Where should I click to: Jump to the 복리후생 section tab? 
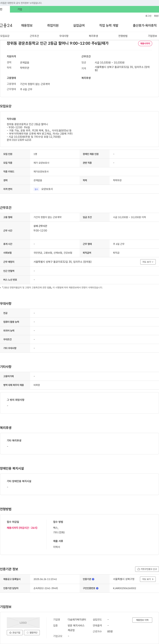point(93,36)
